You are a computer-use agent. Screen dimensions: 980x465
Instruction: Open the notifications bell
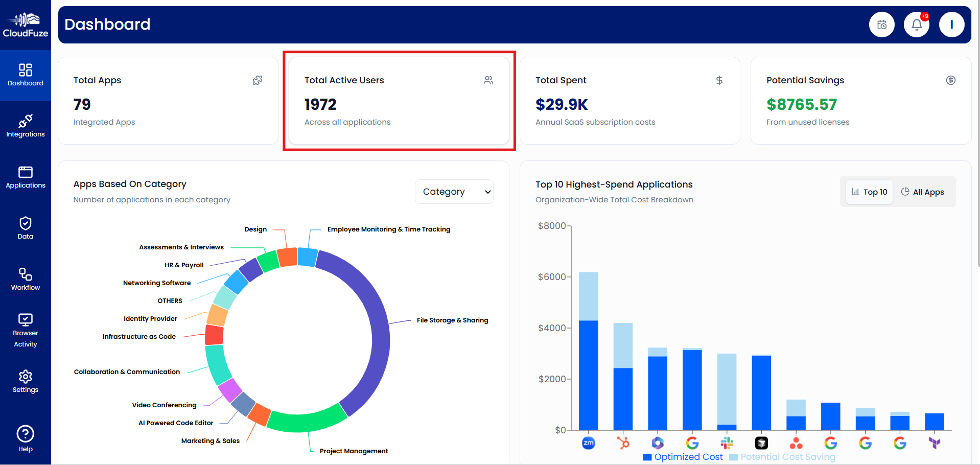tap(916, 24)
